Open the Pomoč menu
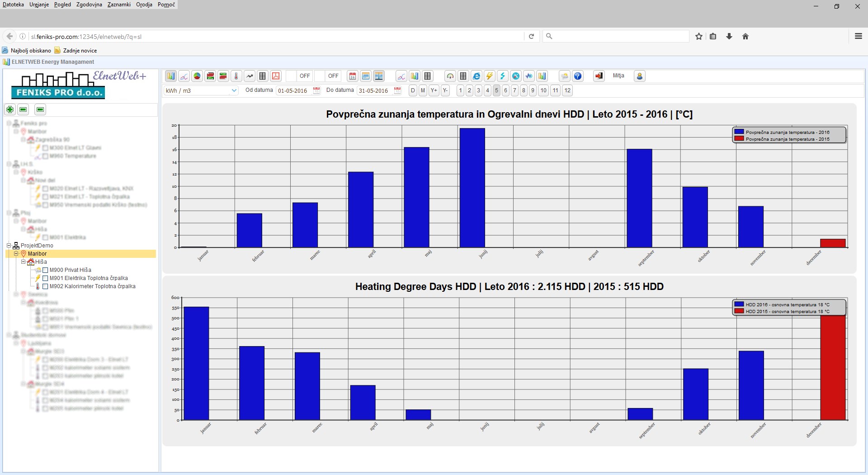868x475 pixels. (x=166, y=5)
